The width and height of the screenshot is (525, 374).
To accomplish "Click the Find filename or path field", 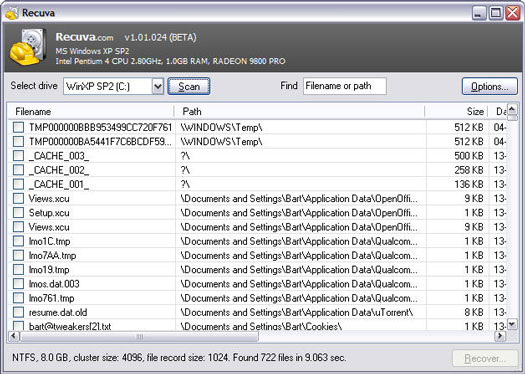I will click(345, 86).
